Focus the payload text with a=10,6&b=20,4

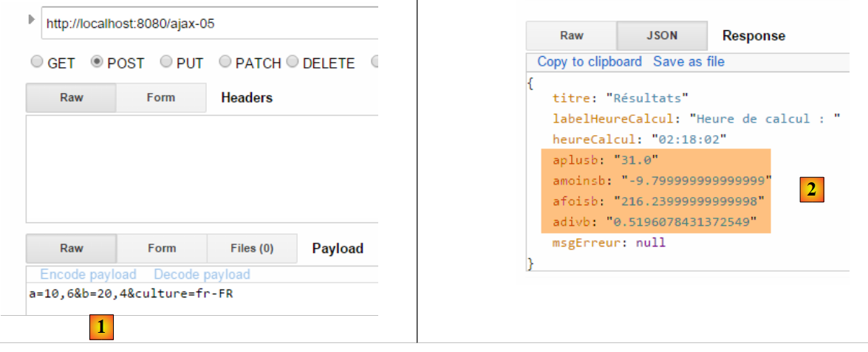[131, 294]
